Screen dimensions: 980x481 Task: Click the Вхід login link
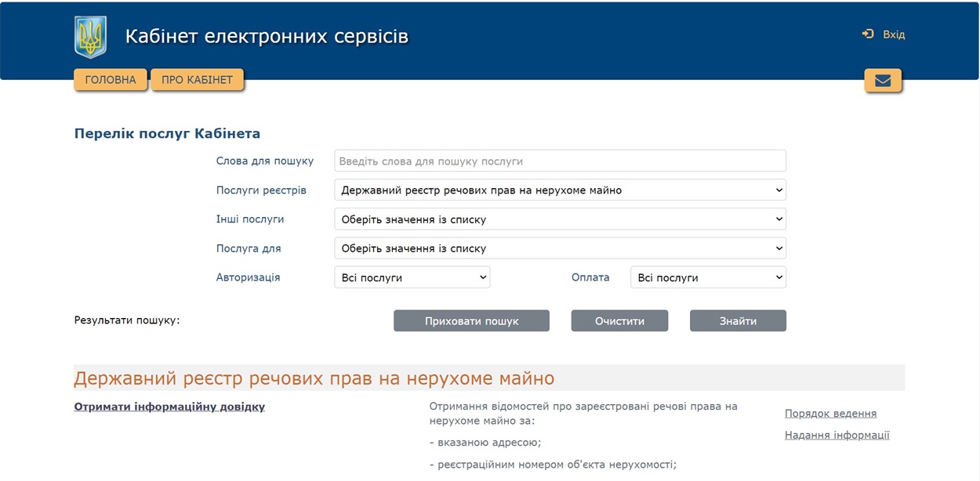click(x=894, y=34)
